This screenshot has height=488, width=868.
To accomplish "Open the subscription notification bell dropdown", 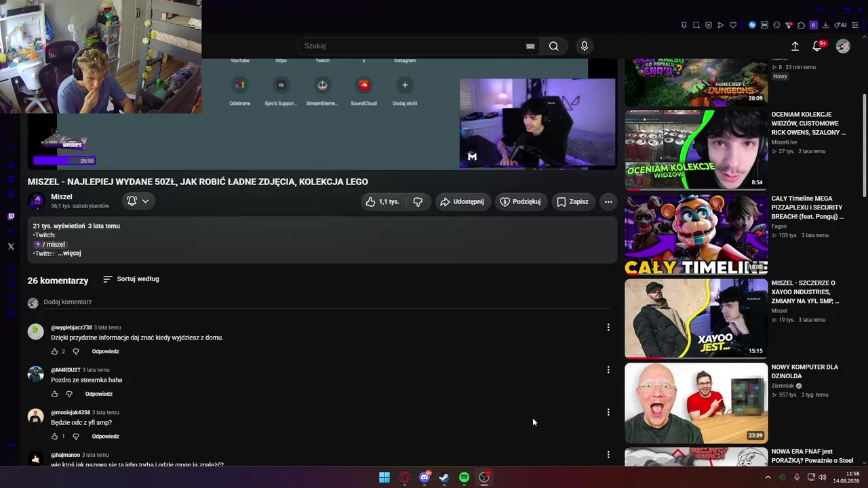I will point(138,201).
